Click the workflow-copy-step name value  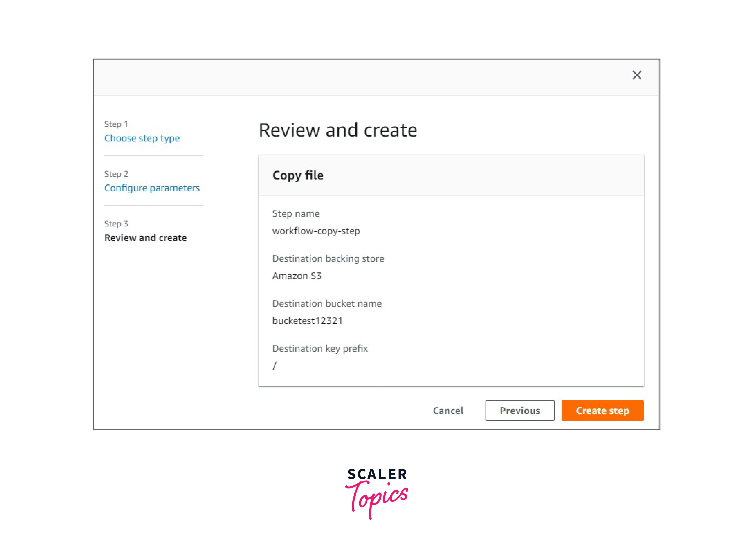[316, 231]
